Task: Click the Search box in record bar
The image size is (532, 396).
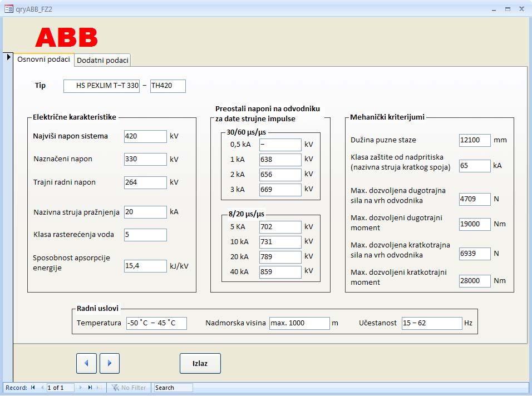Action: click(x=174, y=388)
